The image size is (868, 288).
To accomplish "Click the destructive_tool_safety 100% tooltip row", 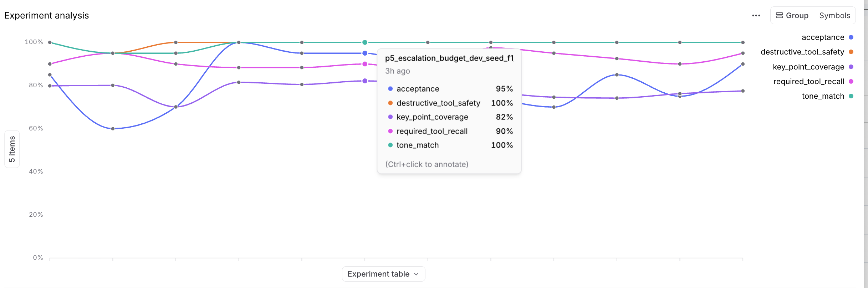I will (x=450, y=103).
